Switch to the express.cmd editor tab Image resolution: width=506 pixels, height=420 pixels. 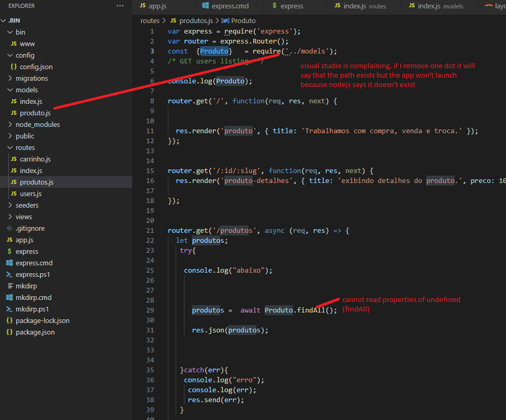click(230, 6)
